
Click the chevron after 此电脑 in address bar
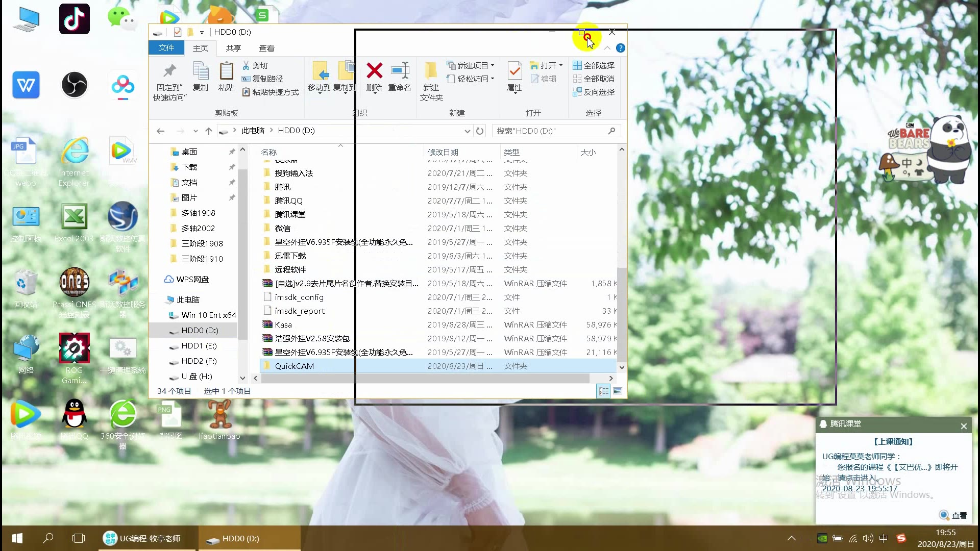pyautogui.click(x=272, y=131)
